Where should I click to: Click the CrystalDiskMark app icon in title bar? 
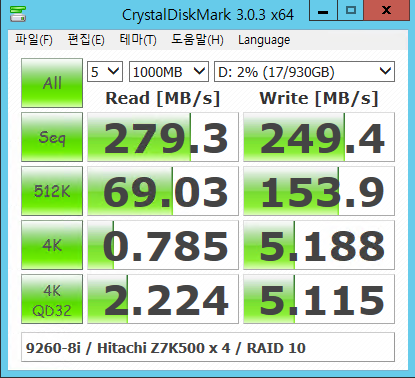18,13
